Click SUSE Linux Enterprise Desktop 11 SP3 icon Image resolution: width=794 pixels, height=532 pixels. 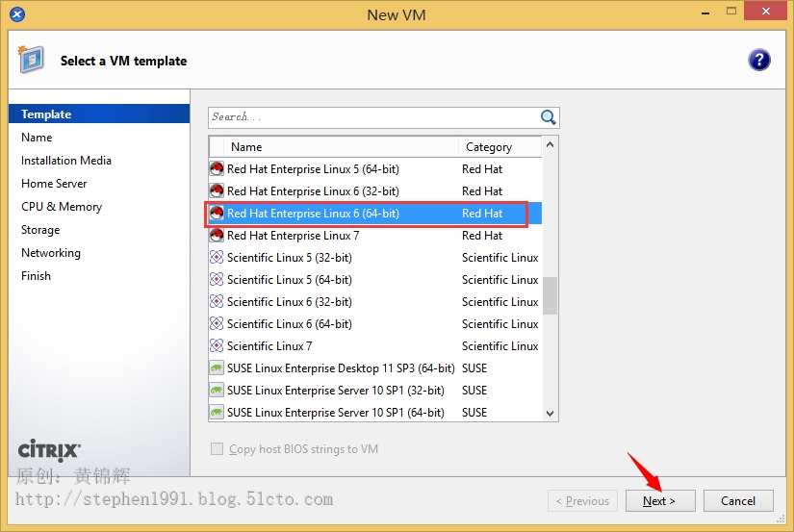(x=217, y=368)
